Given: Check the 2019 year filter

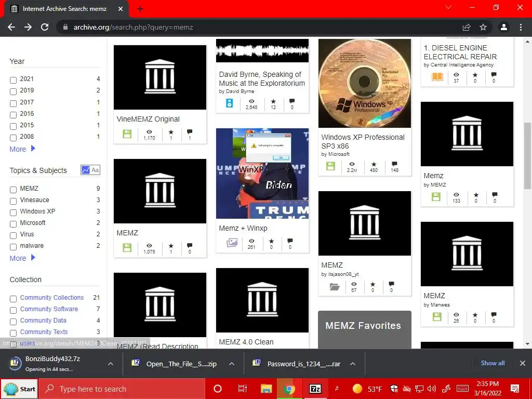Looking at the screenshot, I should (x=13, y=91).
